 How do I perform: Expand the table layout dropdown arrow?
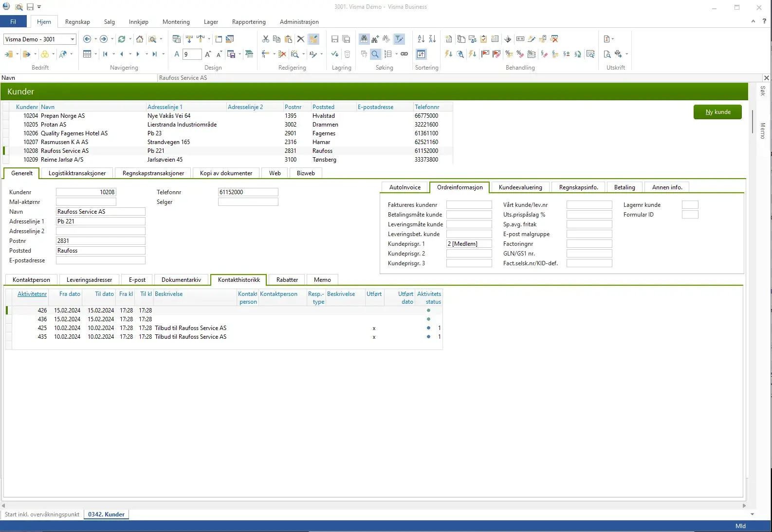(95, 54)
